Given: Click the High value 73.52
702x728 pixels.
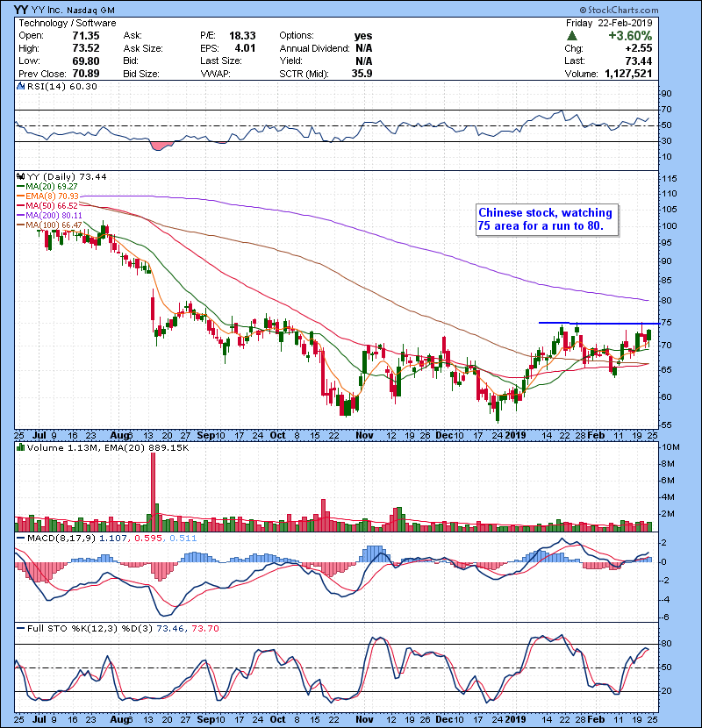Looking at the screenshot, I should pyautogui.click(x=86, y=48).
